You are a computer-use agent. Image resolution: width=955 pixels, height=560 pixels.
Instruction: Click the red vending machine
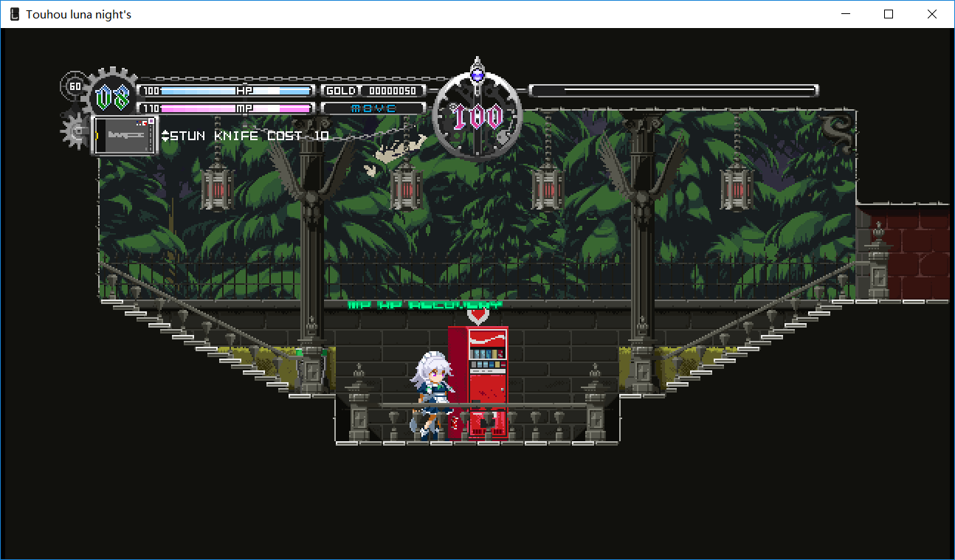(x=478, y=382)
